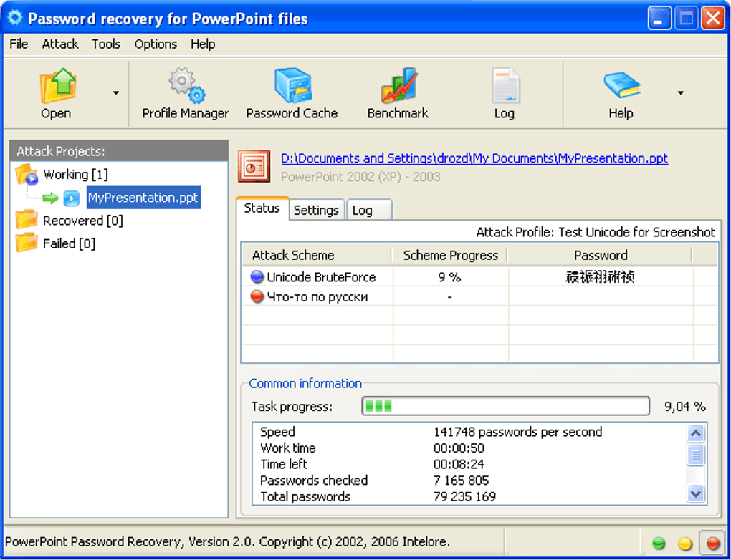Click the Password column header
This screenshot has width=731, height=560.
tap(601, 255)
